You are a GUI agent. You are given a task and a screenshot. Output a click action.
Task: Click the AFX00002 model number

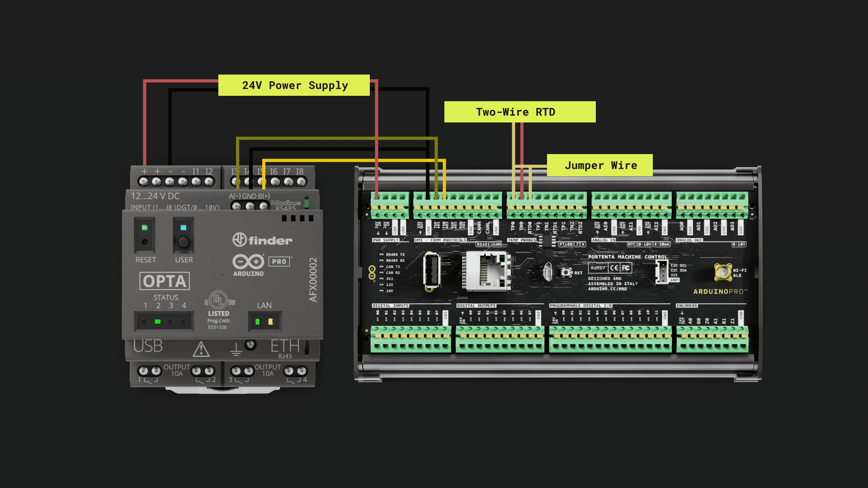point(313,280)
